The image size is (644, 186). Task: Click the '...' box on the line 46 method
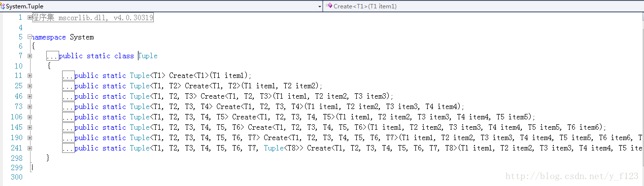click(68, 96)
